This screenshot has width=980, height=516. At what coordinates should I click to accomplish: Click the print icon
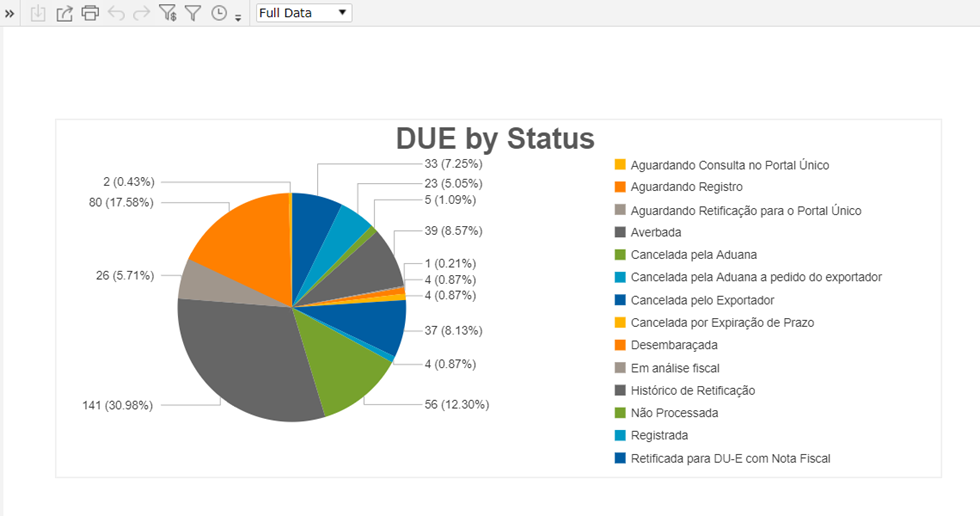pyautogui.click(x=90, y=12)
